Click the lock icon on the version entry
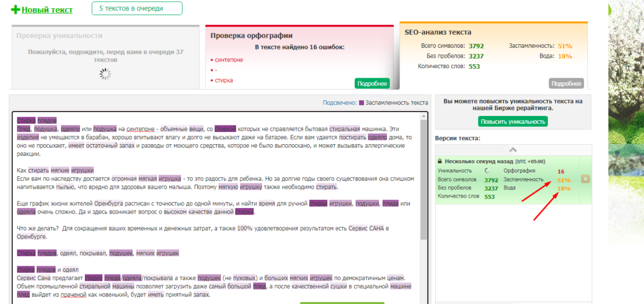Screen dimensions: 644x304 point(440,161)
